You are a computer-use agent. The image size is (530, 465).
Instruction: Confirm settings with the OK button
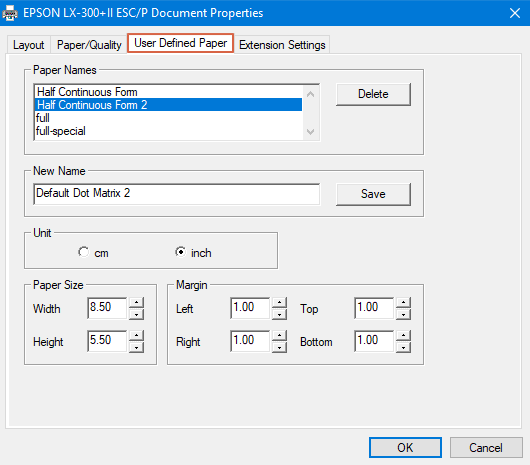click(x=405, y=447)
